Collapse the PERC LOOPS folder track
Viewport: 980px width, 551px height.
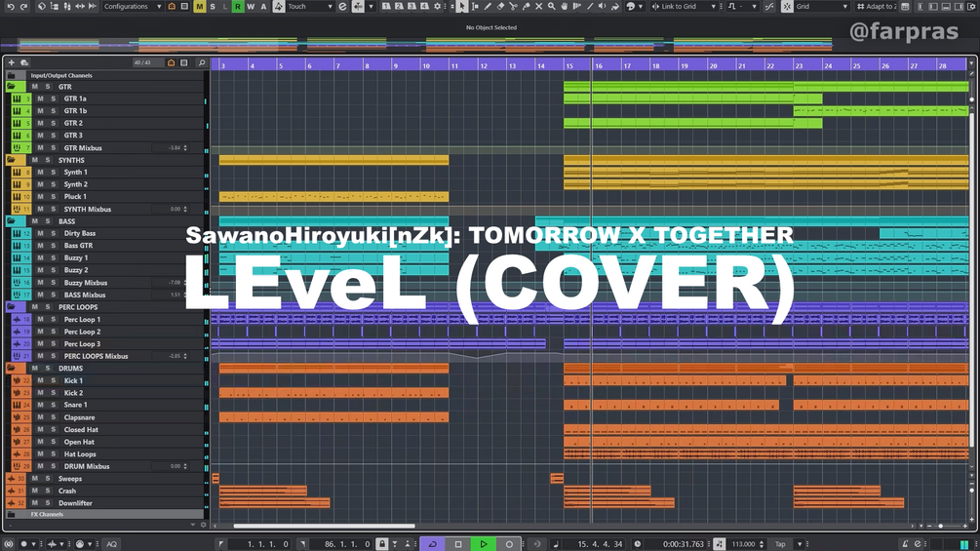click(12, 307)
